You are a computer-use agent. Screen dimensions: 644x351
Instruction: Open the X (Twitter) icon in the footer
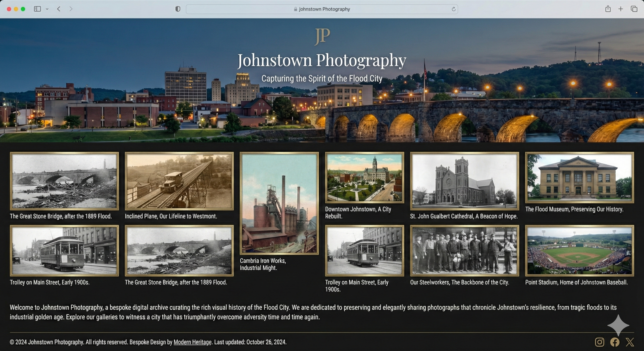[630, 342]
